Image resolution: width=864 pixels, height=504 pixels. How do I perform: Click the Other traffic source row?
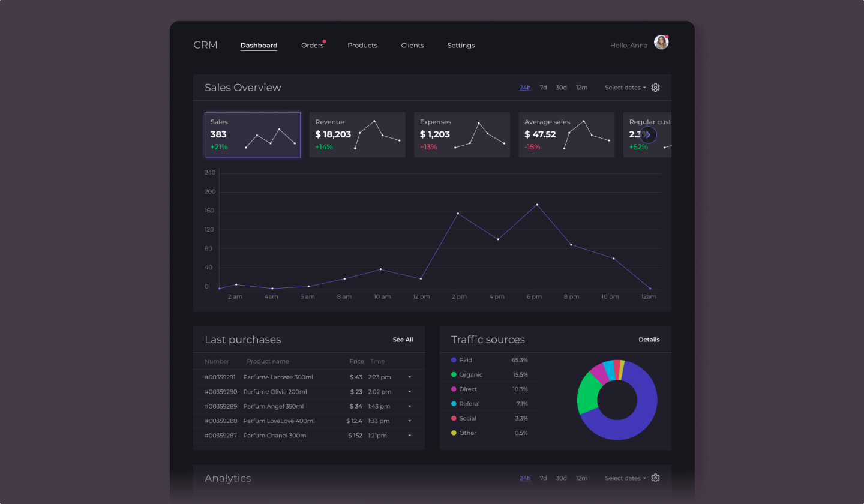[489, 433]
